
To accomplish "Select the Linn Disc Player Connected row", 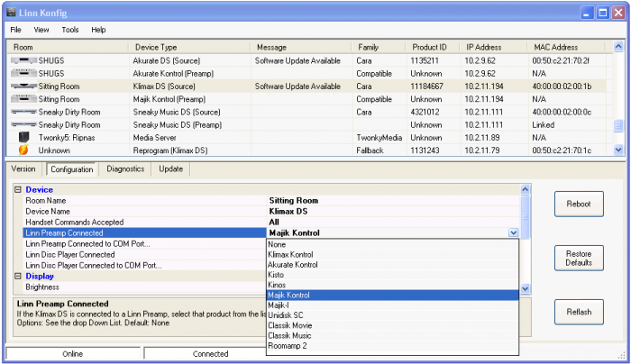I will coord(145,255).
